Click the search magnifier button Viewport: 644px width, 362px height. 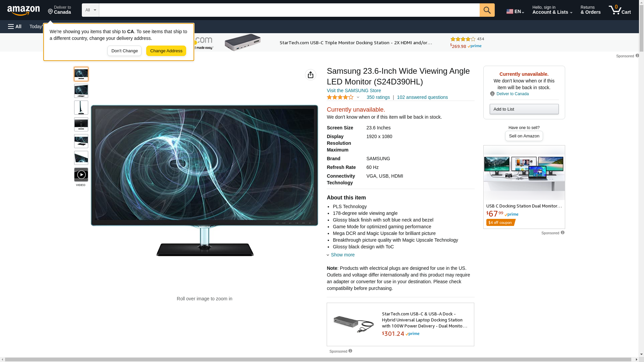point(487,10)
